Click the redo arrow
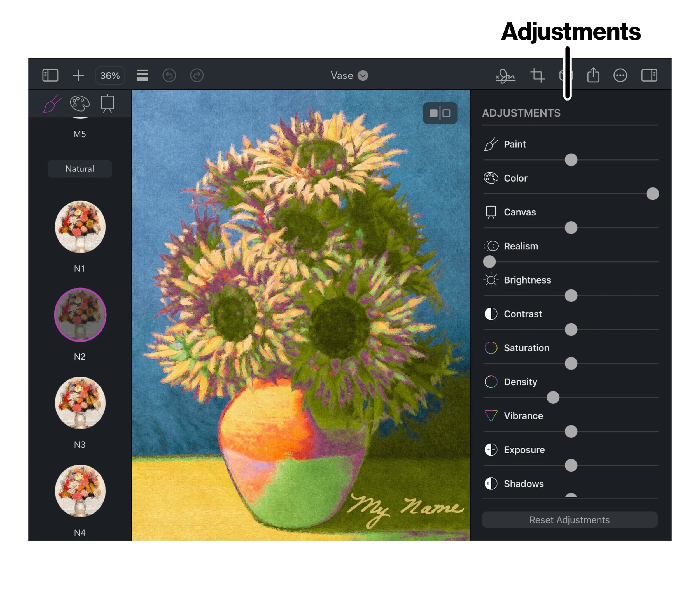700x599 pixels. pos(197,75)
